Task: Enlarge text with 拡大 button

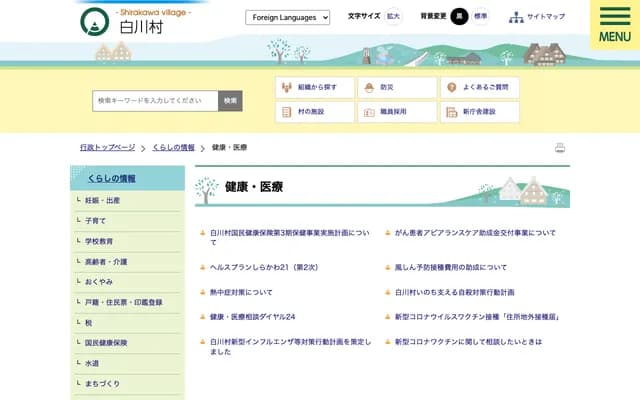Action: pyautogui.click(x=393, y=16)
